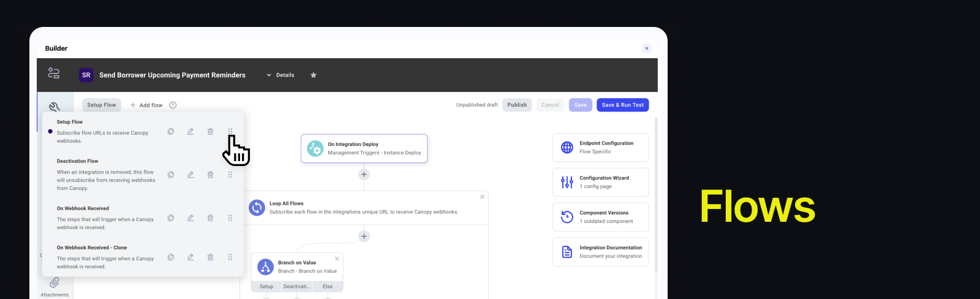Edit the Deactivation Flow
Screen dimensions: 980x299
click(190, 175)
